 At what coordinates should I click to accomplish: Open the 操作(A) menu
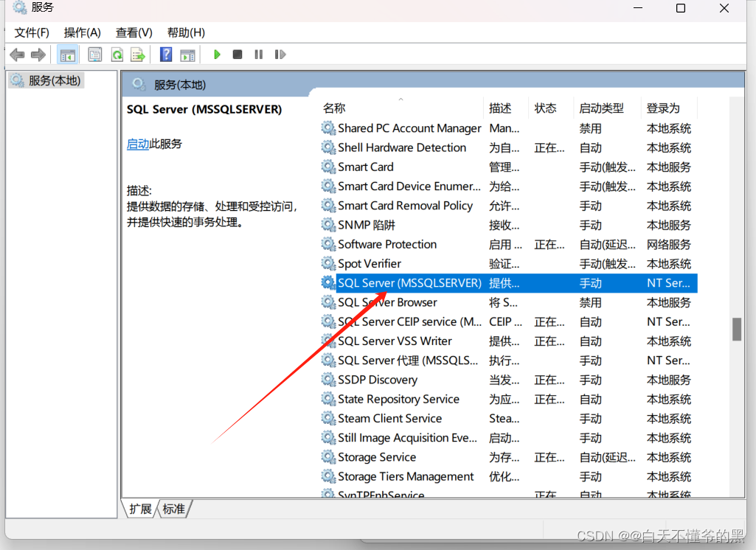point(83,32)
